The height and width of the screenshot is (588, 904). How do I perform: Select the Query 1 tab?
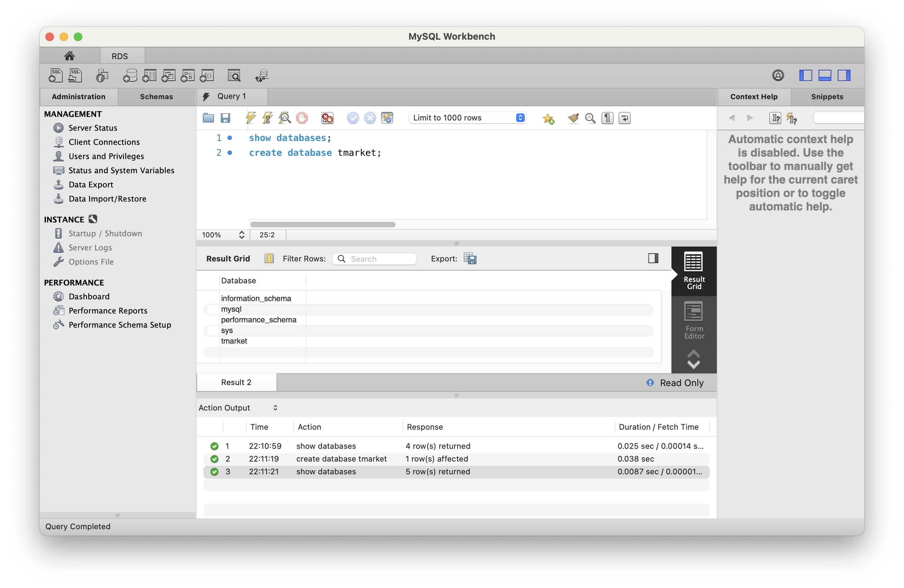point(232,96)
